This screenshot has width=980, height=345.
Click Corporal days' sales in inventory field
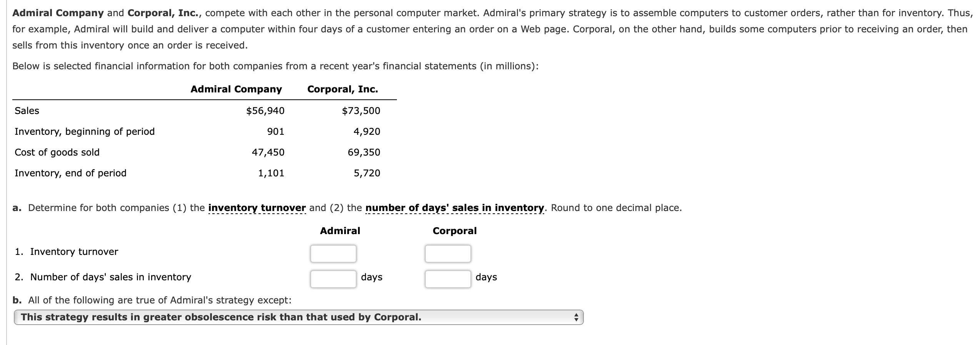pyautogui.click(x=448, y=279)
